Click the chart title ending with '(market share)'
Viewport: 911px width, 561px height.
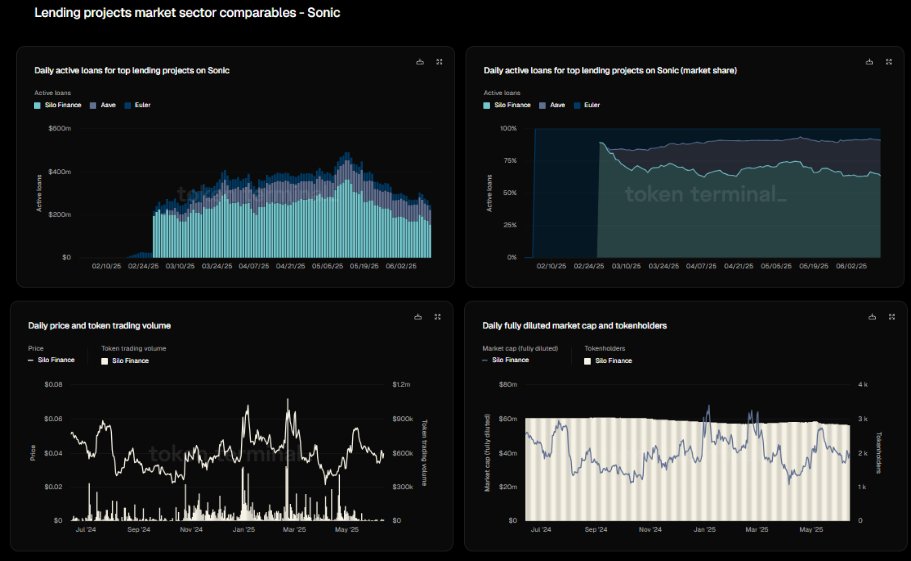[x=610, y=70]
